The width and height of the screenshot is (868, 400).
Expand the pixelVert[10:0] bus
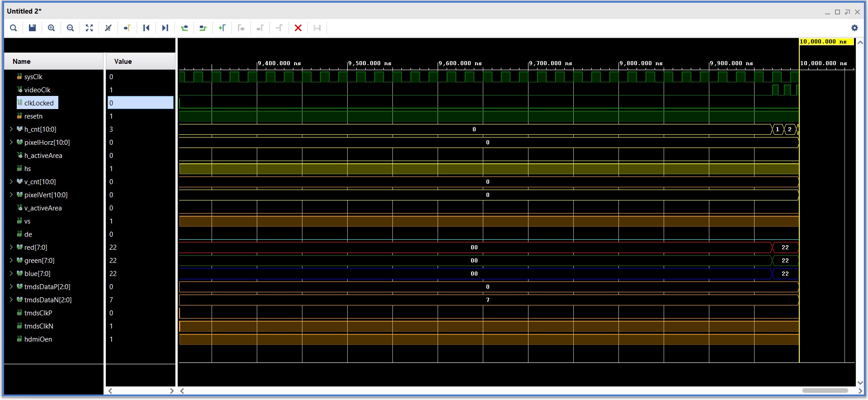pos(11,195)
